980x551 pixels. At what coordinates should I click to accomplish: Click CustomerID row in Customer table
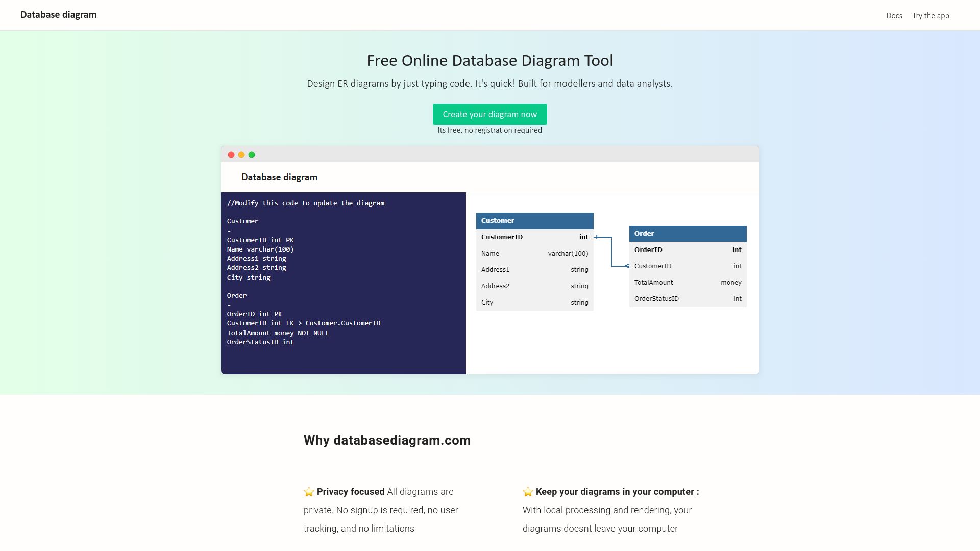coord(534,237)
